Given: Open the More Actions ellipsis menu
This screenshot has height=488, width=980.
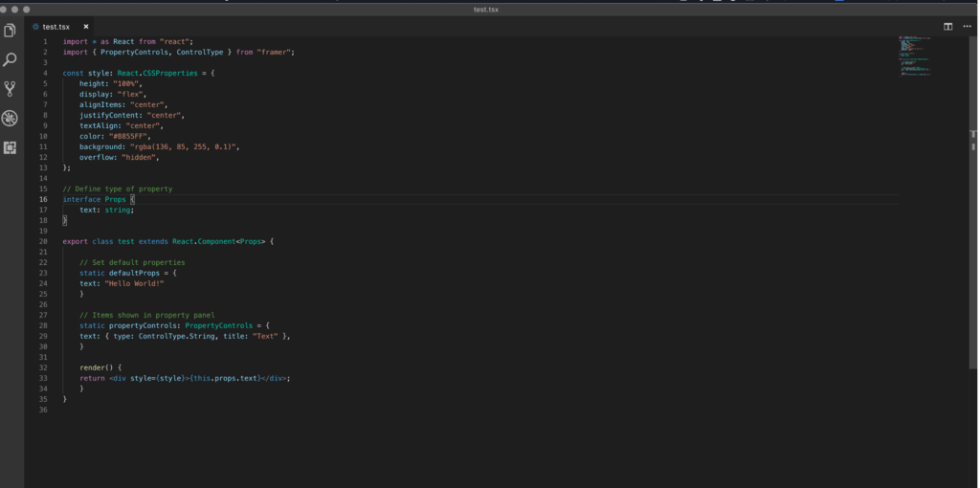Looking at the screenshot, I should click(967, 26).
